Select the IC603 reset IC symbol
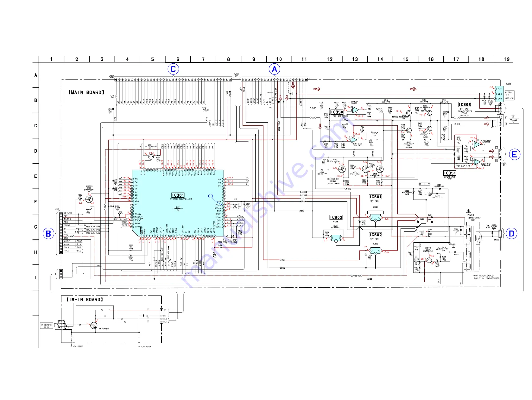 click(x=336, y=238)
